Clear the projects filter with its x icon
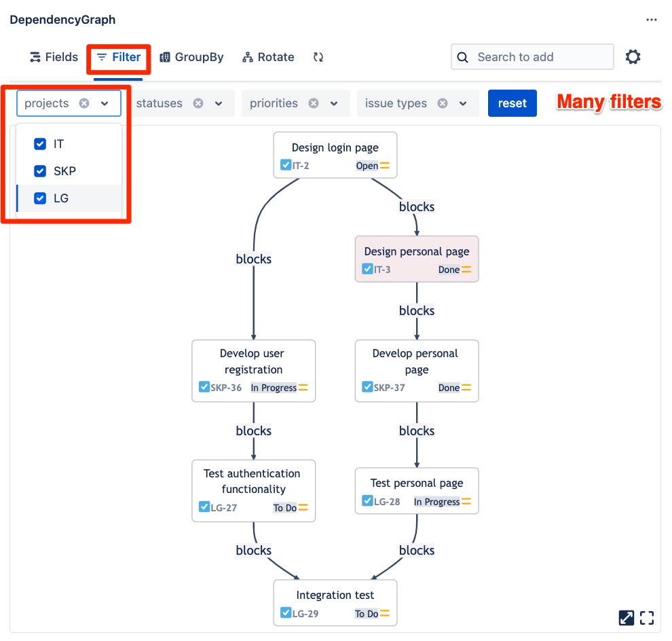672x641 pixels. coord(84,103)
